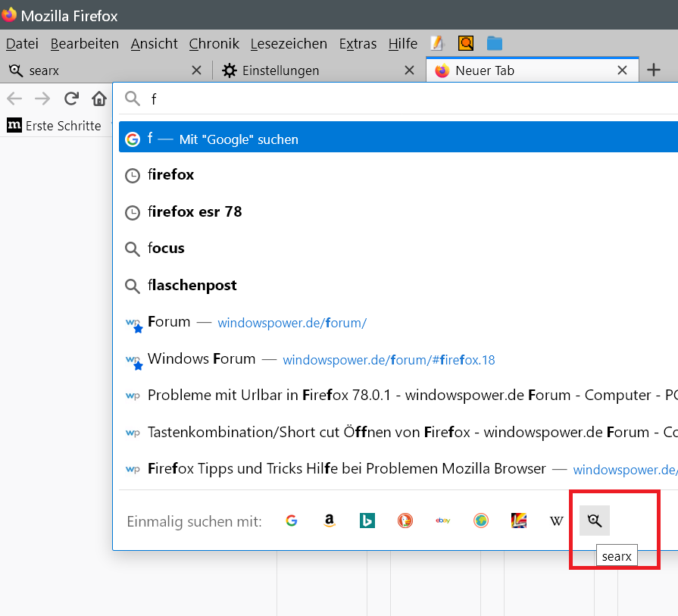Close the Einstellungen tab
Screen dimensions: 678x616
tap(409, 70)
